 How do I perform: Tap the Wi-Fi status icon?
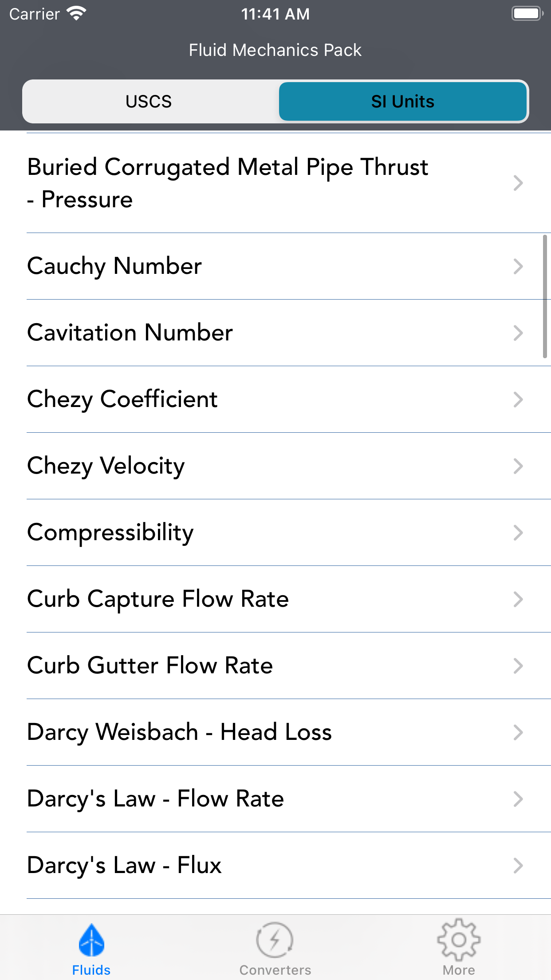click(x=76, y=14)
